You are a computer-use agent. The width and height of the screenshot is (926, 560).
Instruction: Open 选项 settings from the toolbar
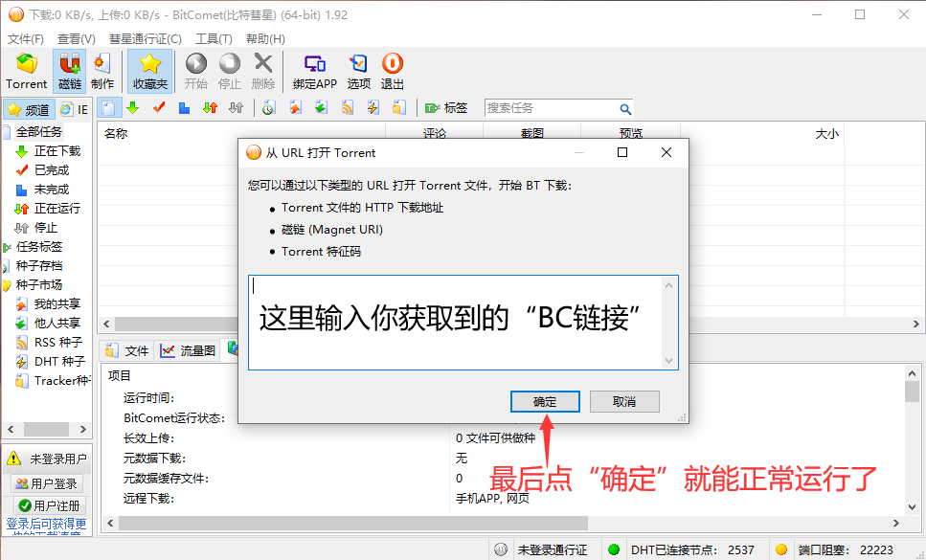click(358, 71)
